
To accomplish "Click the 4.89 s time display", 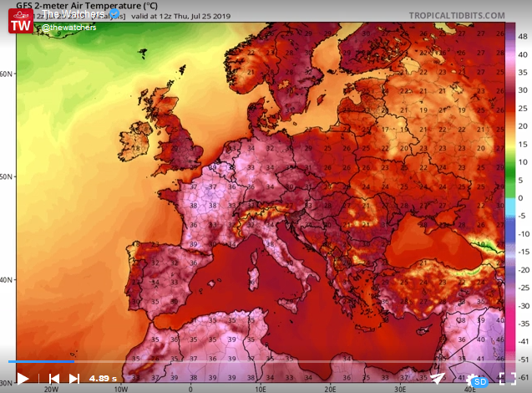I will coord(104,379).
